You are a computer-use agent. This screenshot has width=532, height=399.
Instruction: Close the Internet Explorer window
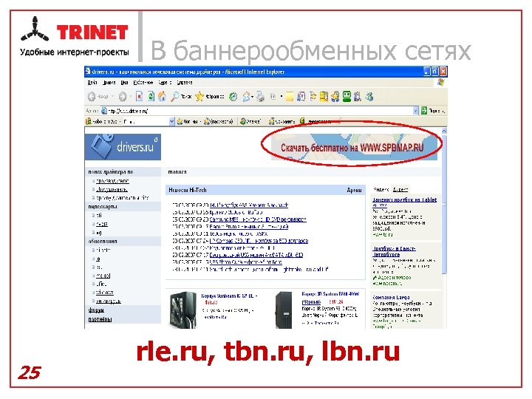tap(443, 71)
